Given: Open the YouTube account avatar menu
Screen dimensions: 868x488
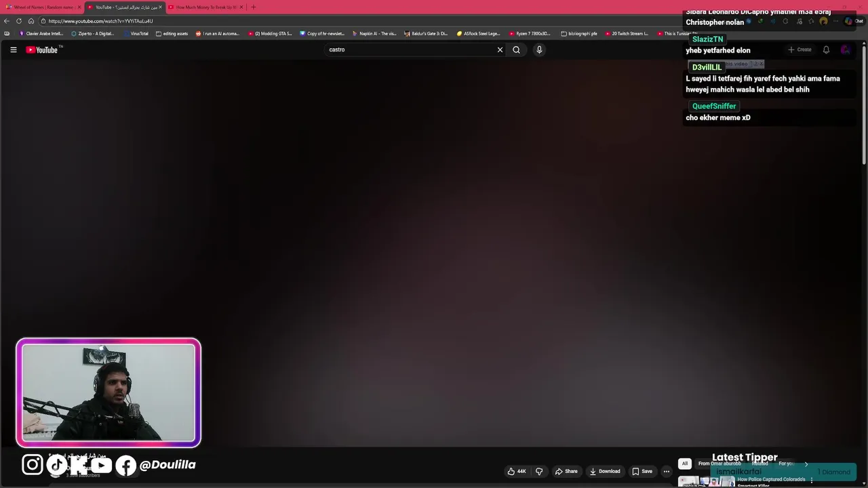Looking at the screenshot, I should tap(845, 49).
